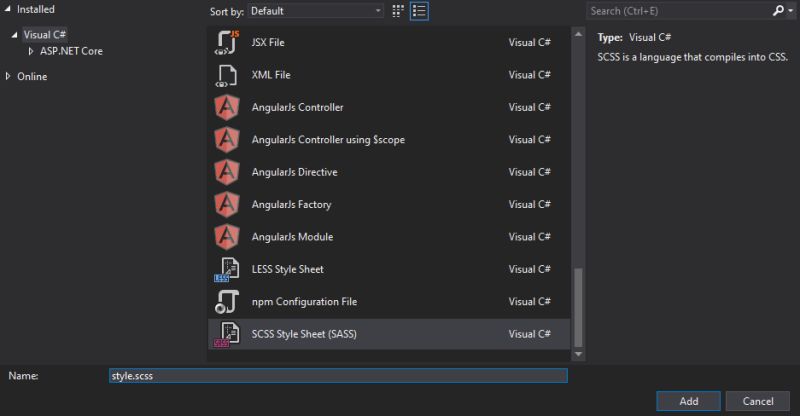Viewport: 800px width, 416px height.
Task: Click the AngularJs Factory icon
Action: 227,204
